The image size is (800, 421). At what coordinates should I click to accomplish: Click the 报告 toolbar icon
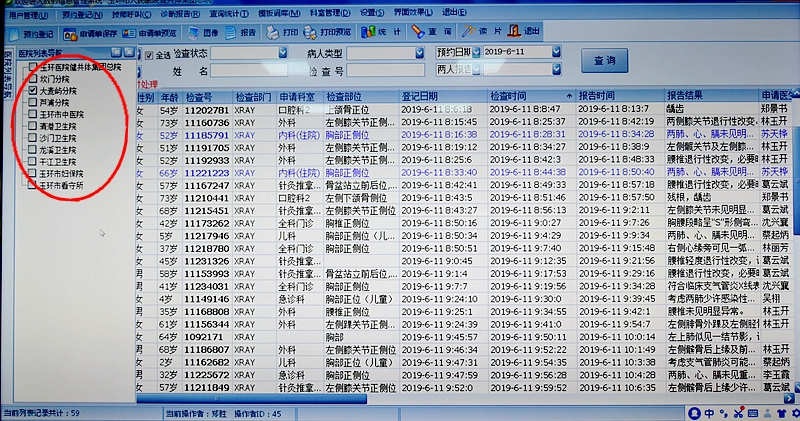pyautogui.click(x=238, y=33)
